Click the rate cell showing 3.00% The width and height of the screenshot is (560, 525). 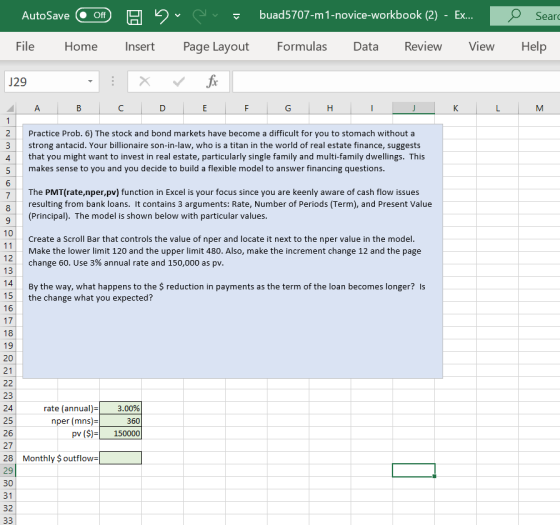tap(121, 408)
